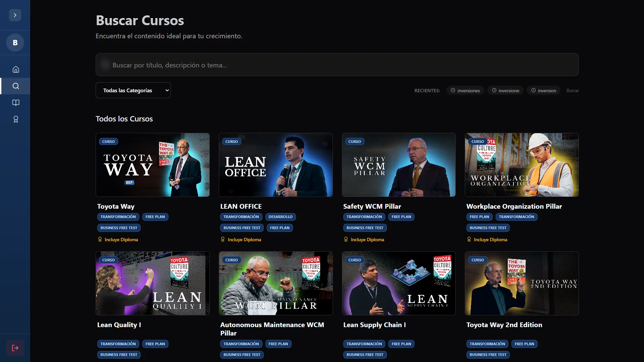The image size is (644, 362).
Task: Select recent search 'inversione'
Action: pos(505,91)
